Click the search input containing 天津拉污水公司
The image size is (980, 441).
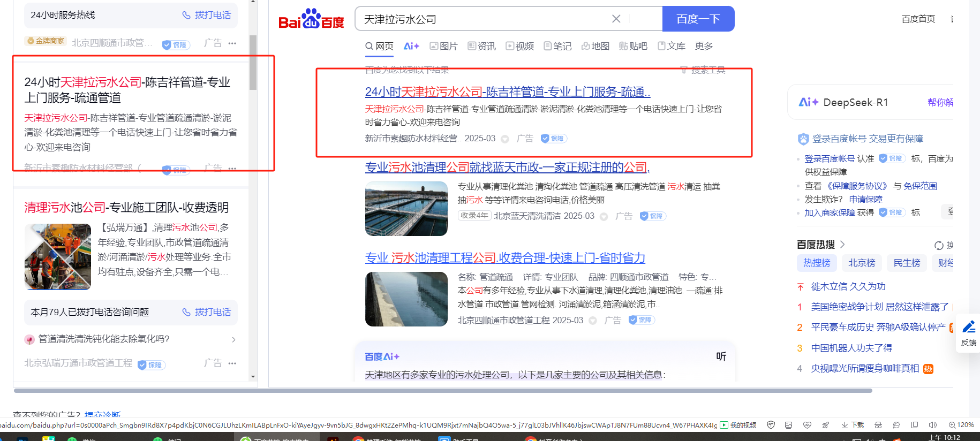click(482, 19)
